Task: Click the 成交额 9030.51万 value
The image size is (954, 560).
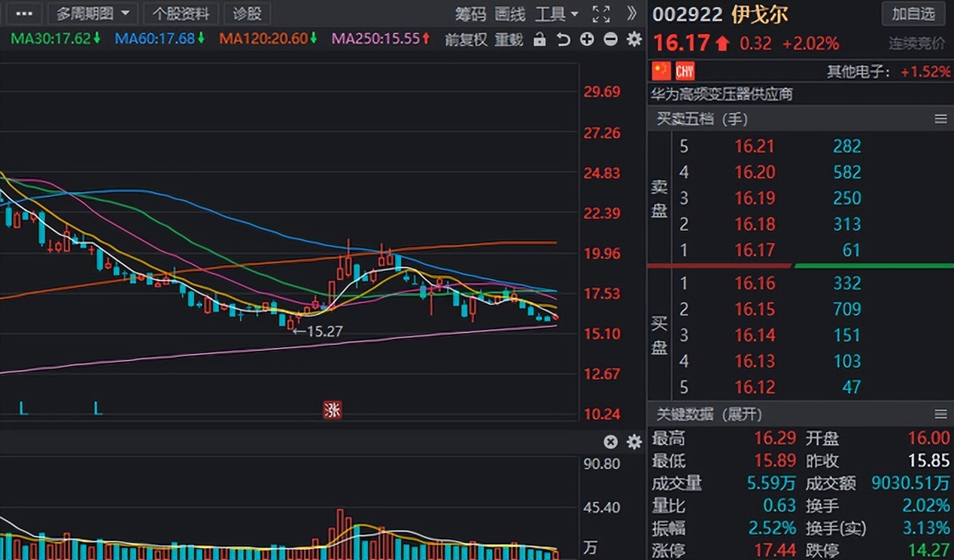Action: click(910, 483)
